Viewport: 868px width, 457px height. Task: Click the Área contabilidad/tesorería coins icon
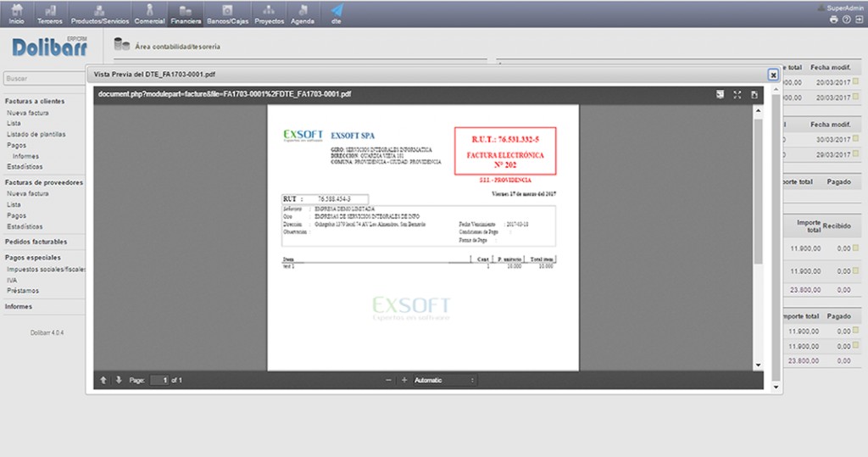point(122,44)
